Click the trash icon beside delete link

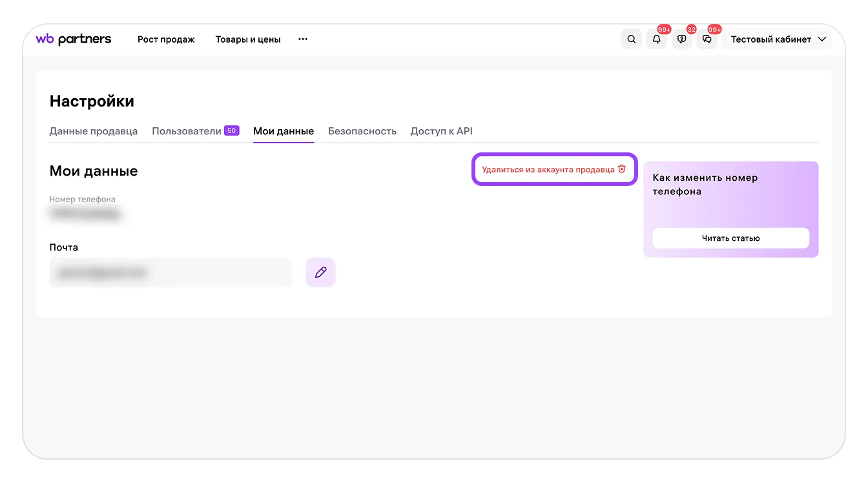(622, 169)
